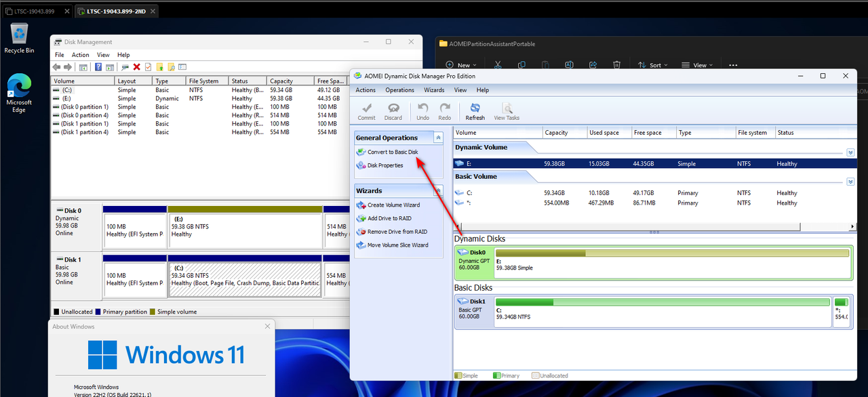Click the show/hide console tree icon in Disk Management
The width and height of the screenshot is (868, 397).
[x=83, y=67]
